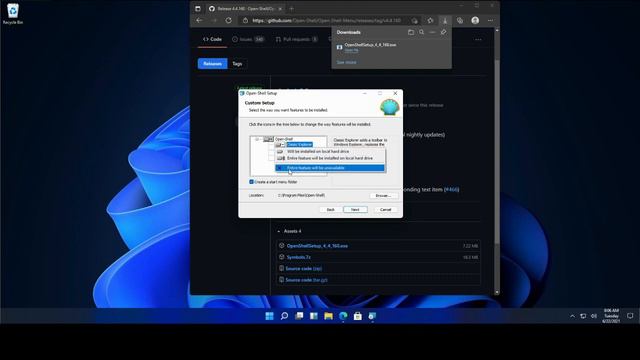The width and height of the screenshot is (640, 360).
Task: Open Microsoft Store from taskbar
Action: [358, 316]
